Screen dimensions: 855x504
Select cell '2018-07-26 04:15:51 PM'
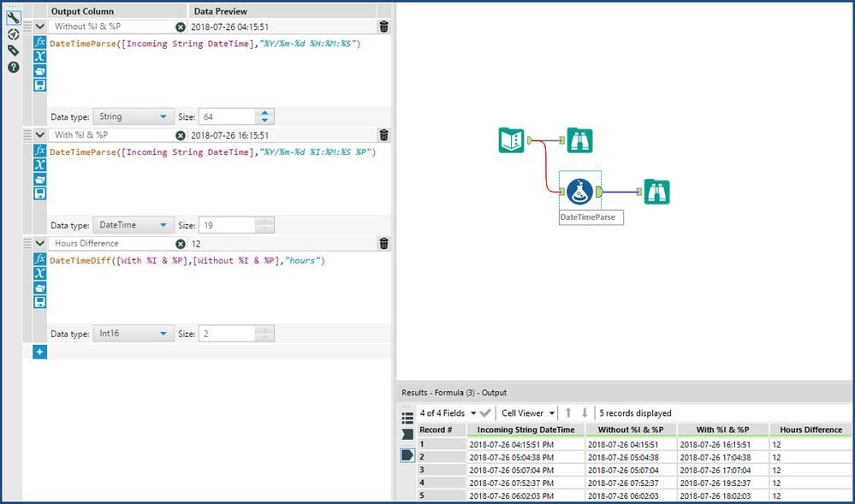525,445
